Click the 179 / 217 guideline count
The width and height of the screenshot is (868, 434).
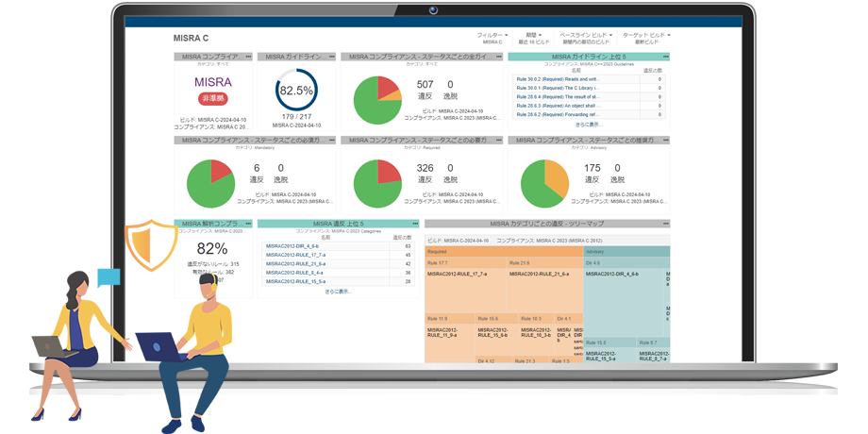coord(296,117)
